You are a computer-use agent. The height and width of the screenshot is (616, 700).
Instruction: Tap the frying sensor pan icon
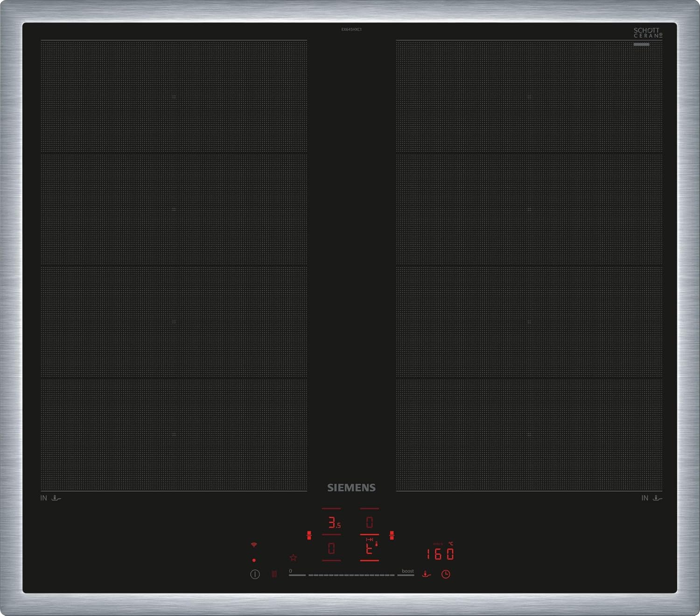point(427,574)
